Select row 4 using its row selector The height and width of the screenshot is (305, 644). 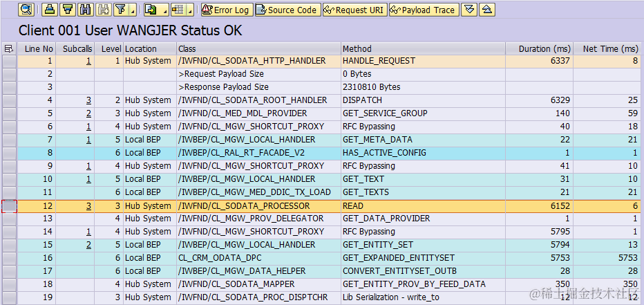pyautogui.click(x=9, y=101)
